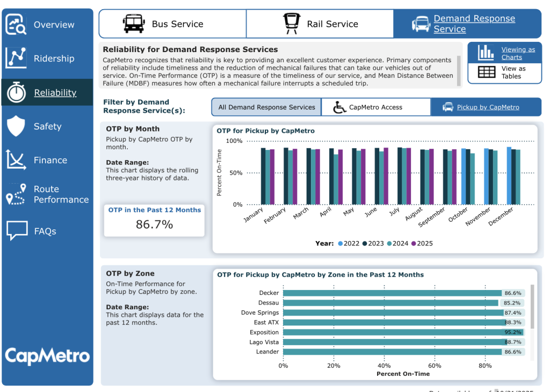Click the Overview magnifier chart icon

[x=16, y=25]
